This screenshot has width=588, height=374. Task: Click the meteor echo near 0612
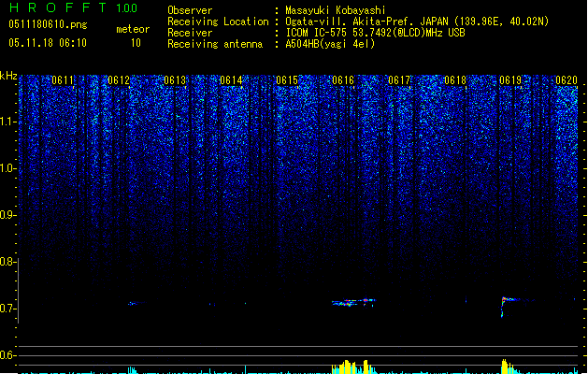[135, 303]
